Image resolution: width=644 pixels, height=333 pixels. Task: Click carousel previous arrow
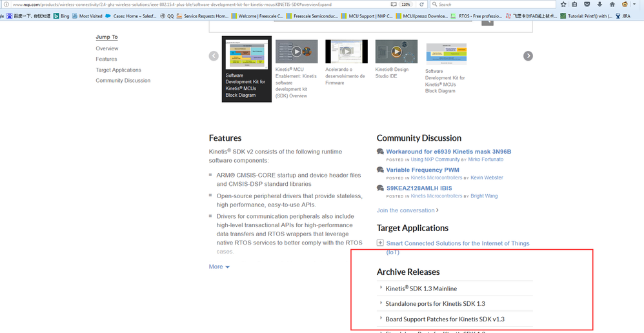coord(214,56)
